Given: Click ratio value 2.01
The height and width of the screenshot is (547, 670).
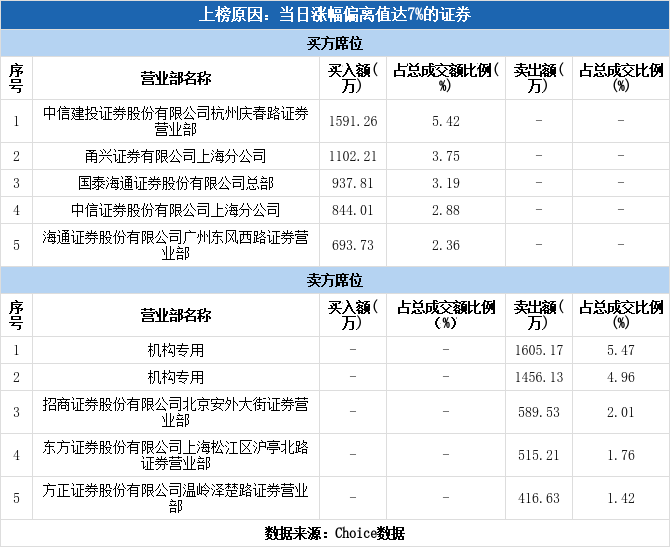Looking at the screenshot, I should [621, 412].
